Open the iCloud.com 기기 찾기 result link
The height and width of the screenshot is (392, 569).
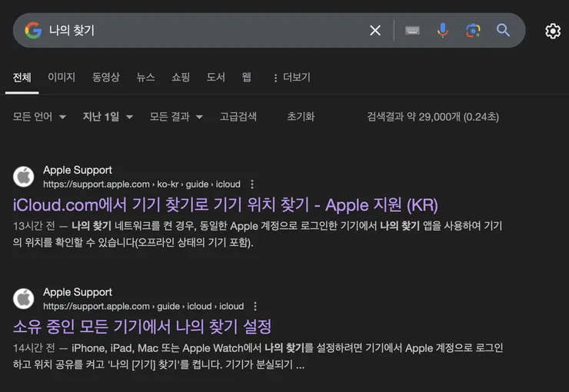(x=225, y=205)
